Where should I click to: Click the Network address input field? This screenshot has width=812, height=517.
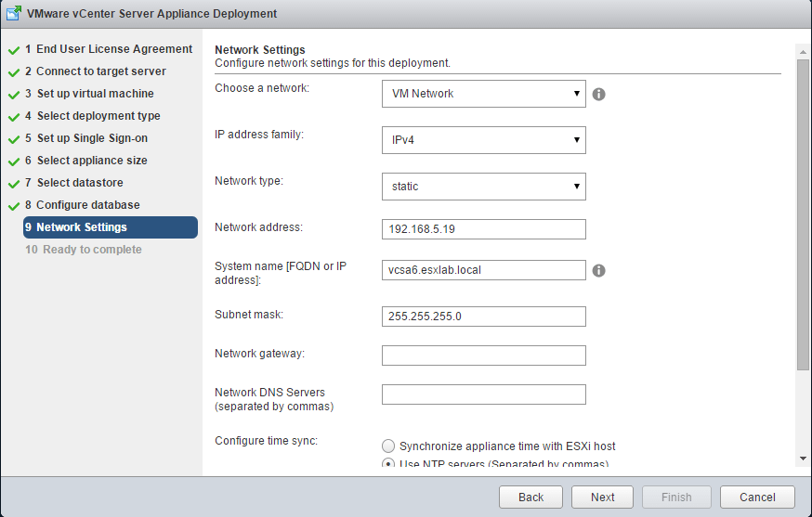484,229
